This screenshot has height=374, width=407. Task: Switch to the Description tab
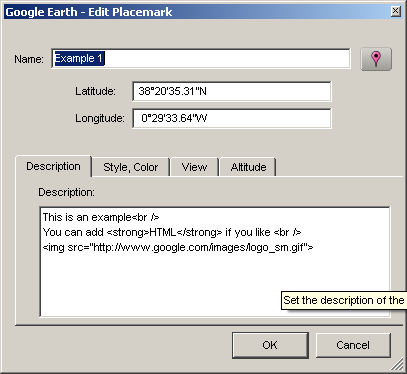pyautogui.click(x=53, y=166)
